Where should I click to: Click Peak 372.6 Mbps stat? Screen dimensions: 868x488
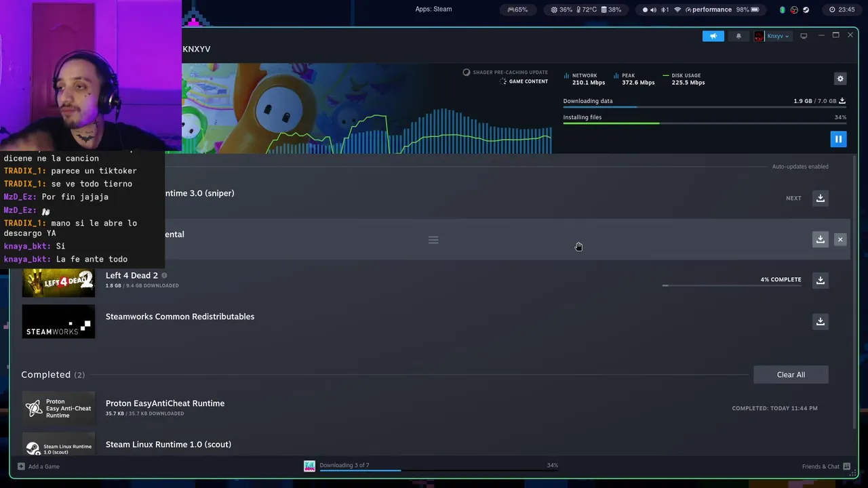(x=634, y=79)
